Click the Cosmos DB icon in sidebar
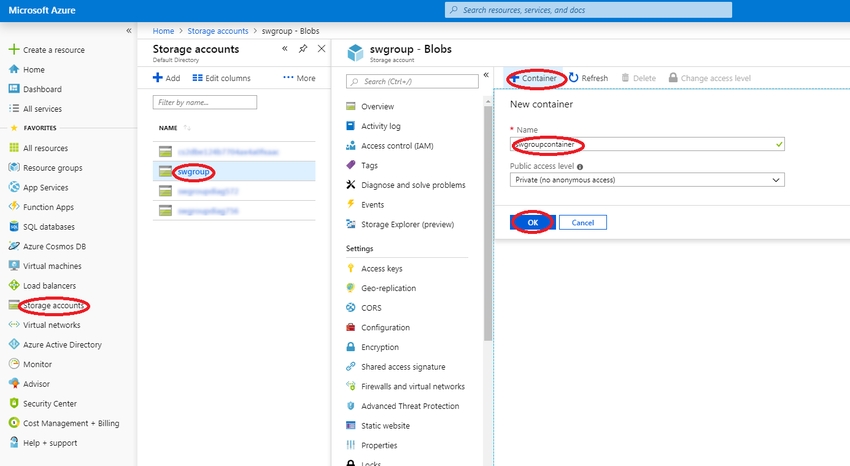 pos(14,246)
